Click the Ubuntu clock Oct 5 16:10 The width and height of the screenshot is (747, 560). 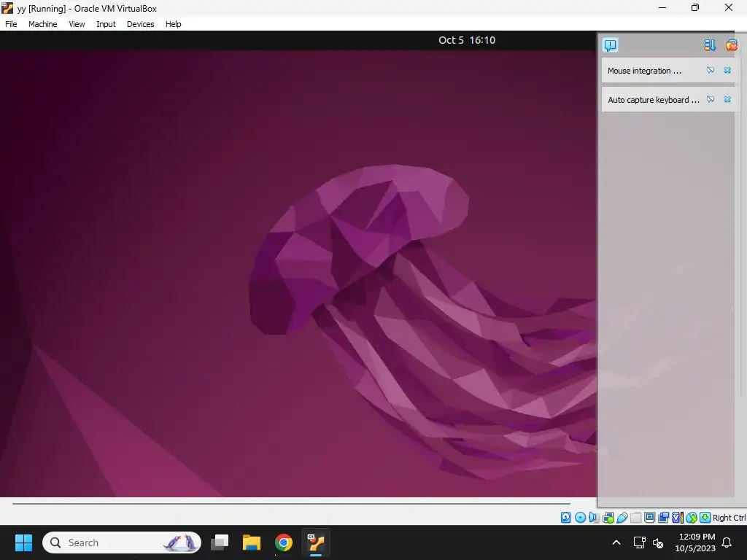(467, 40)
